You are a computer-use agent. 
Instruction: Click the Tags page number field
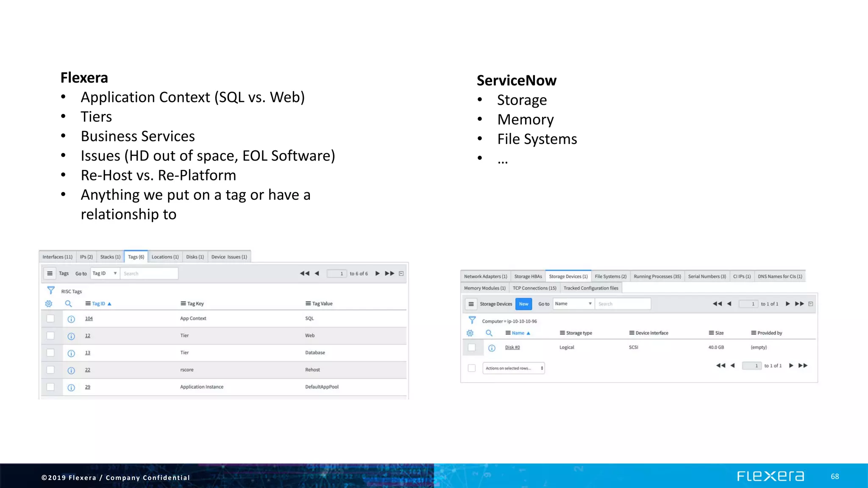(337, 274)
